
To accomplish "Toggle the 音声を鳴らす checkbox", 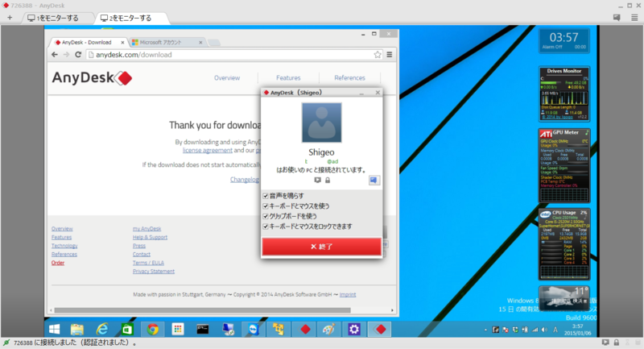I will click(x=266, y=196).
